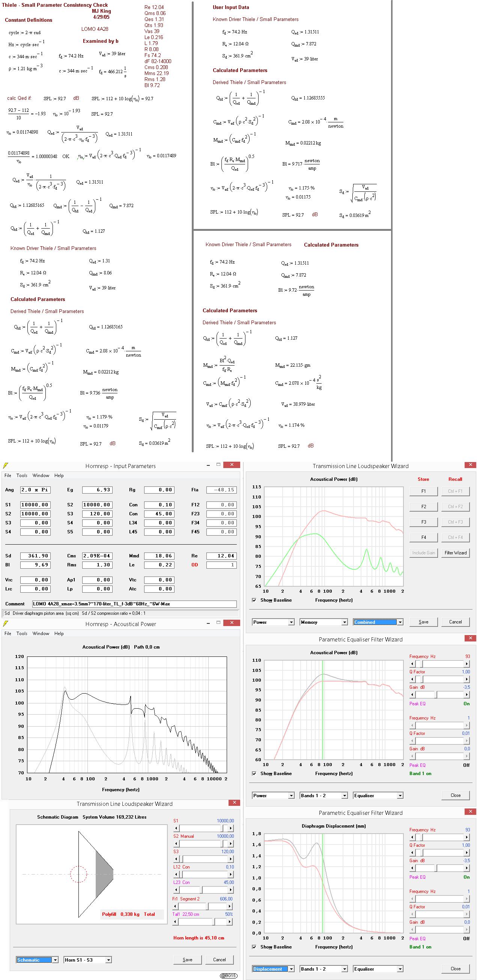Screen dimensions: 477x980
Task: Click the Bl field showing 9,69
Action: tap(35, 565)
